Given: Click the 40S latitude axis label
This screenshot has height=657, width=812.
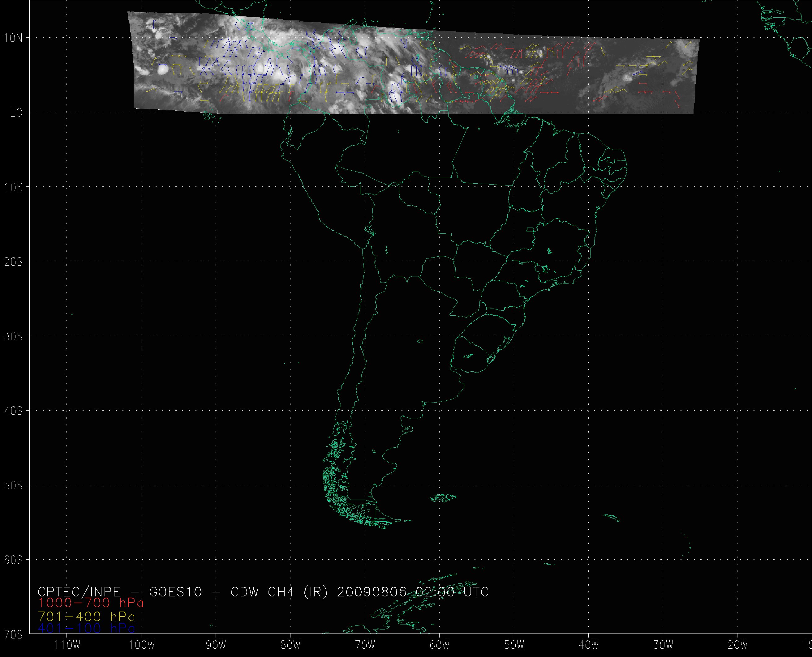Looking at the screenshot, I should 13,411.
